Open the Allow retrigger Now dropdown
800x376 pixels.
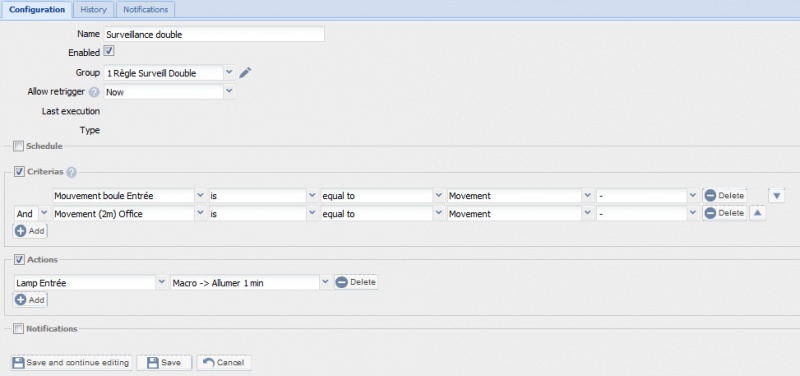229,92
